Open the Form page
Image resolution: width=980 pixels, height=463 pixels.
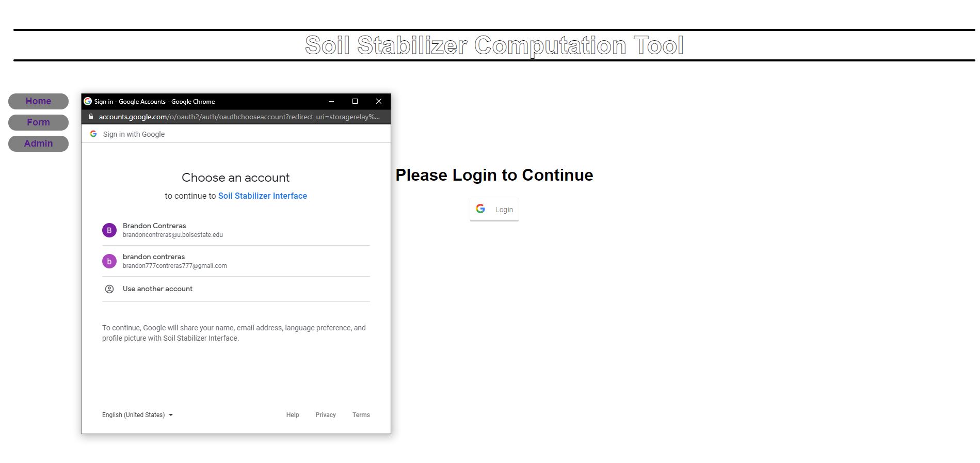[x=38, y=122]
